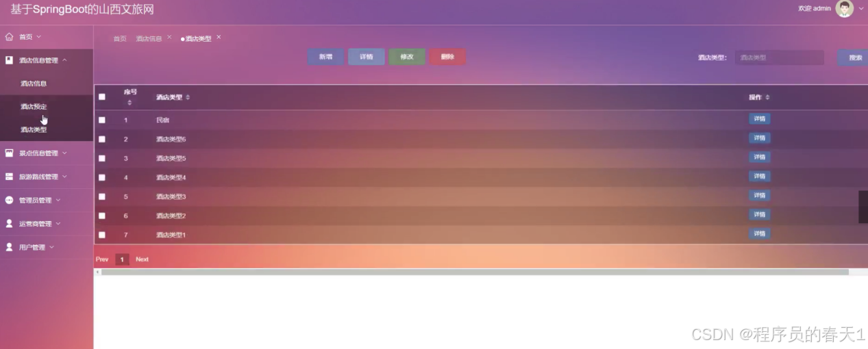Open 详情 for the 酒店类型1 row
This screenshot has width=868, height=349.
pos(759,234)
